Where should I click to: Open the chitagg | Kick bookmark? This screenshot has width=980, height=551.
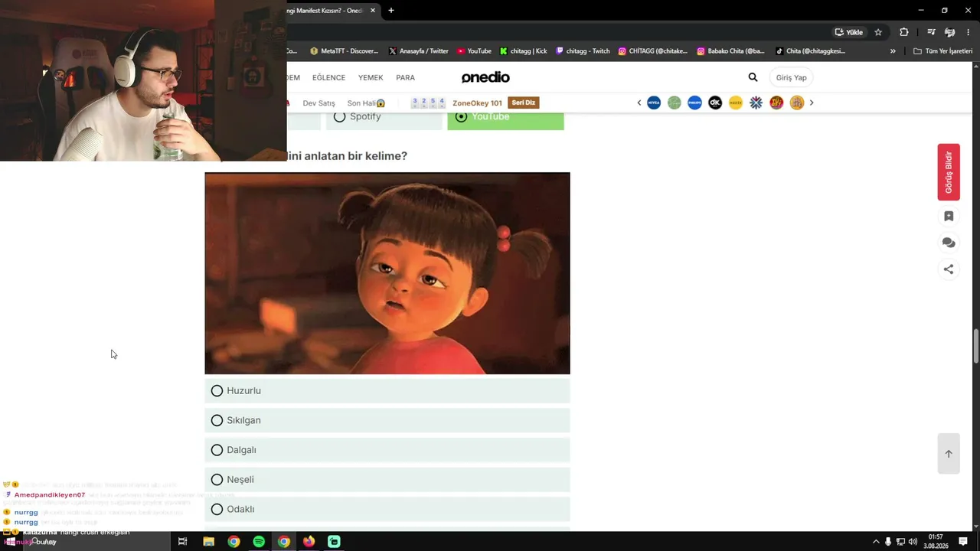[523, 51]
